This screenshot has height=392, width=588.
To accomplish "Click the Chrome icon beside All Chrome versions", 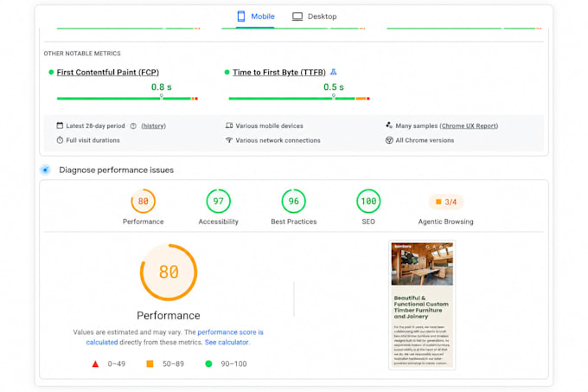I will pos(389,140).
